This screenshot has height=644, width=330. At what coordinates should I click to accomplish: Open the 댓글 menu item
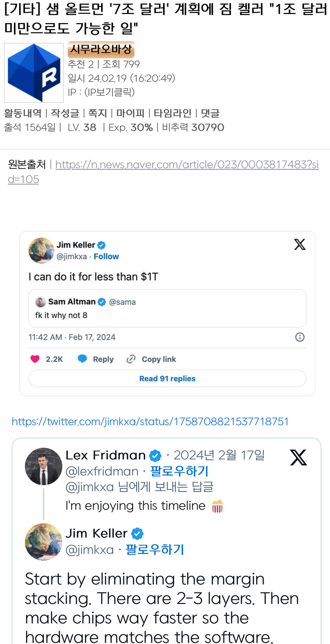point(210,113)
